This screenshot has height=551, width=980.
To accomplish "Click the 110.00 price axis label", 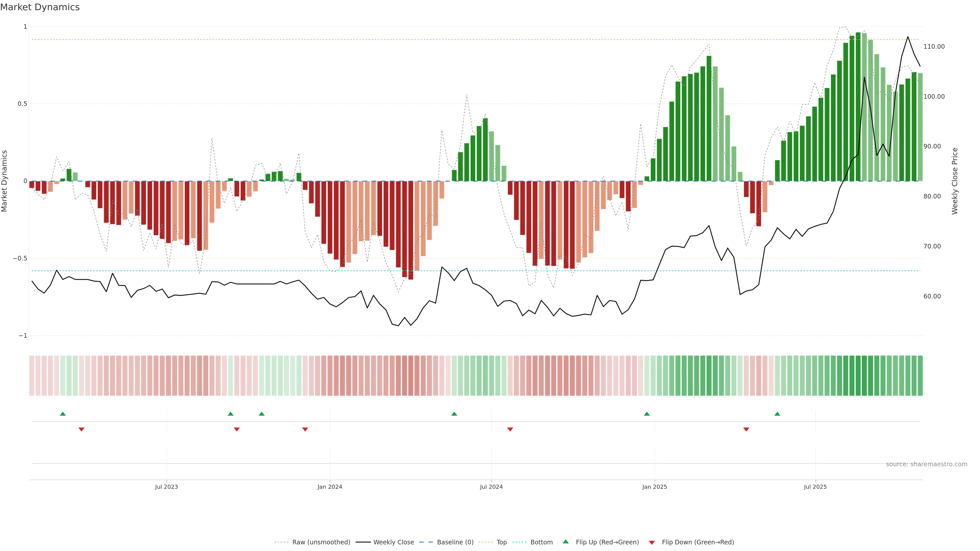I will (x=934, y=47).
